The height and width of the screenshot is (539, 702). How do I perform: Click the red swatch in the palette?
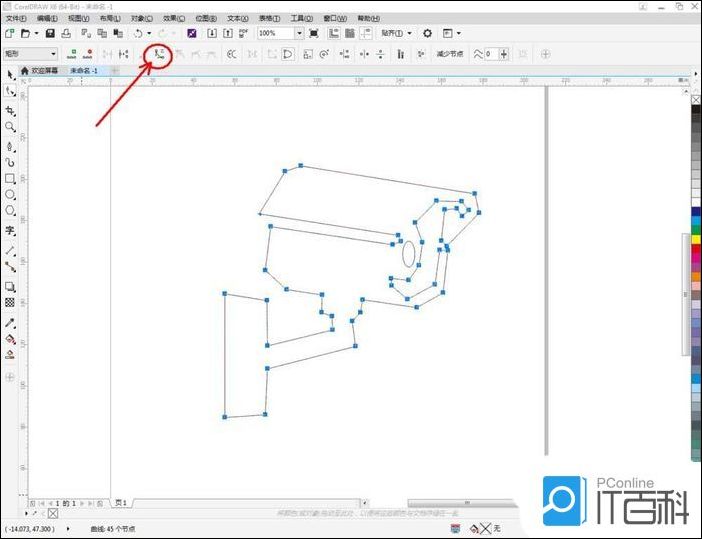pyautogui.click(x=696, y=249)
